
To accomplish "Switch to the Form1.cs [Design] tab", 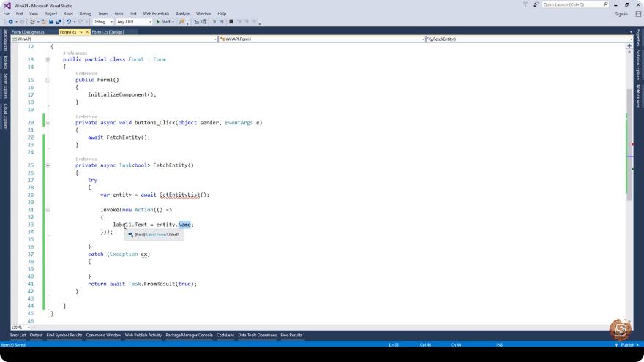I will tap(108, 32).
